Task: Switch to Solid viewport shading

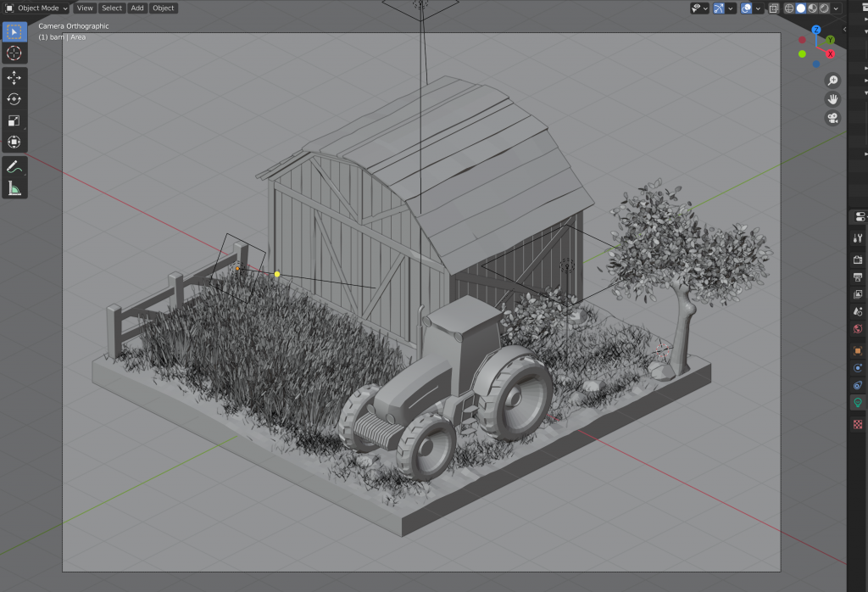Action: pos(800,8)
